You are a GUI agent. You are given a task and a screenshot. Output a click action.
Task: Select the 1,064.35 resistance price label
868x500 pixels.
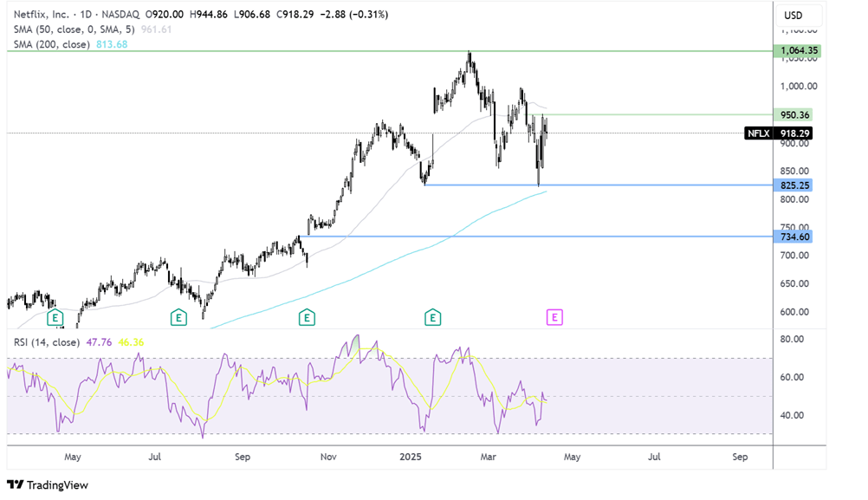click(x=798, y=51)
